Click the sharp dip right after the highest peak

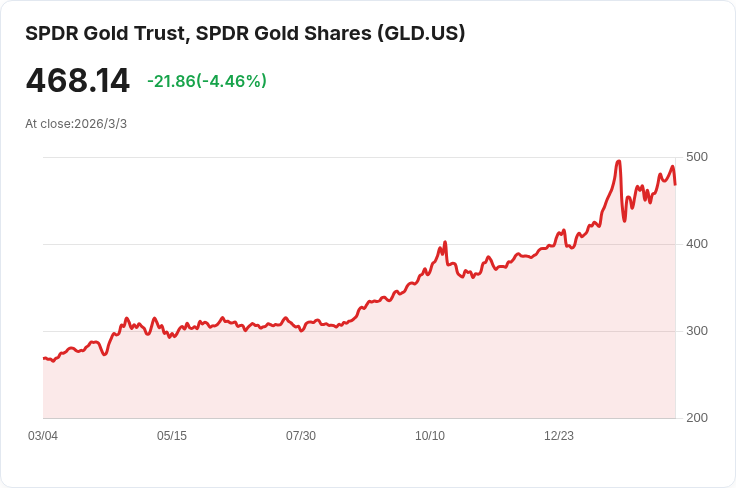point(625,220)
